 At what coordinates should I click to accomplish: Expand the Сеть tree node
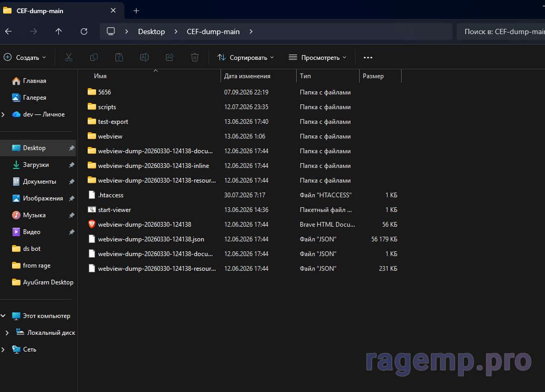click(3, 349)
